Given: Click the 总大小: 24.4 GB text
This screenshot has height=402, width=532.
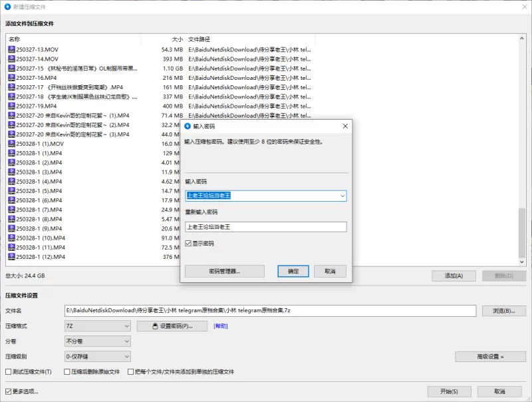Looking at the screenshot, I should click(x=25, y=276).
